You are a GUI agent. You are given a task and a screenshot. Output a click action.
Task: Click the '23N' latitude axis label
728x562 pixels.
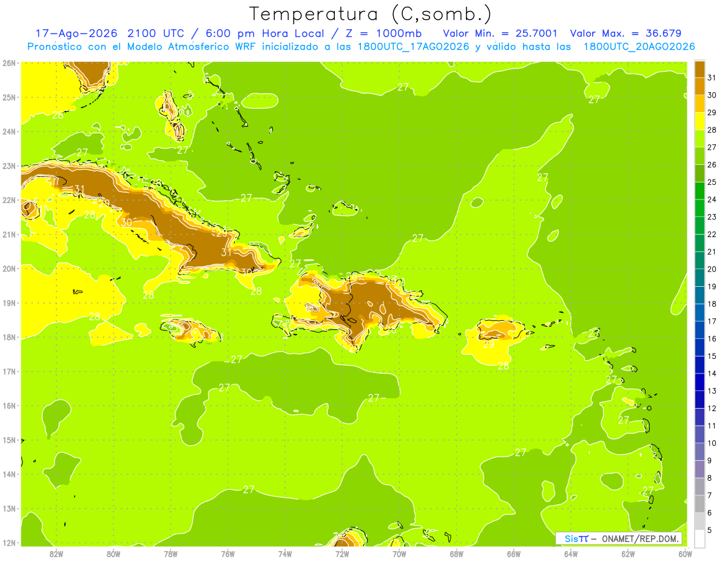9,166
